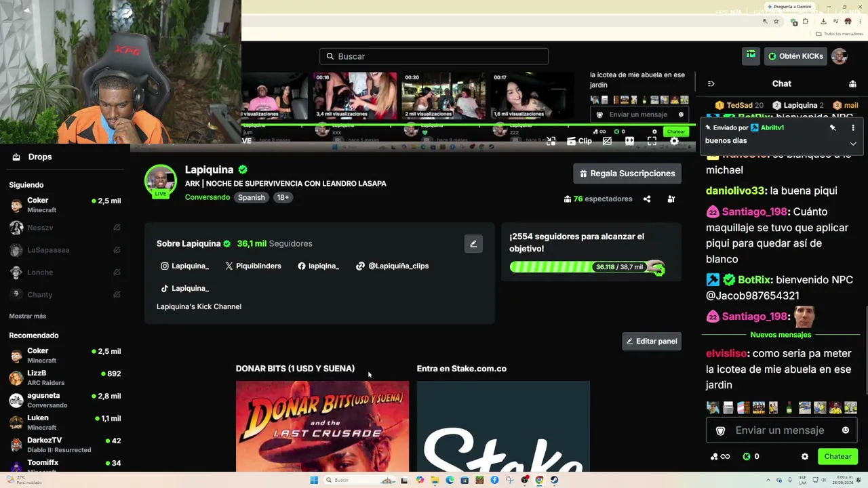Share the Lapiquina stream
The width and height of the screenshot is (868, 488).
647,199
